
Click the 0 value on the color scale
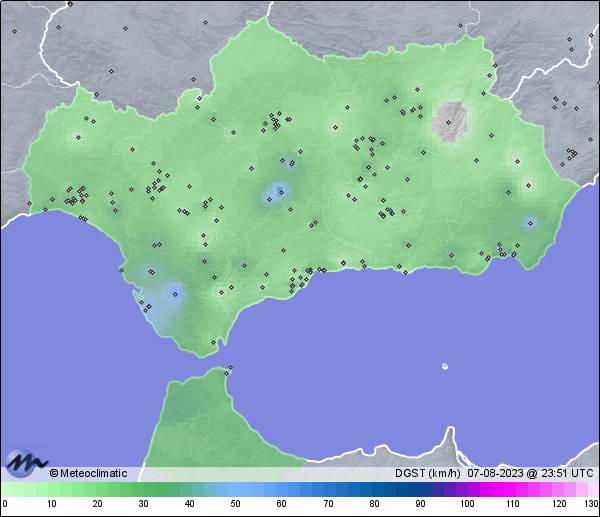click(4, 503)
